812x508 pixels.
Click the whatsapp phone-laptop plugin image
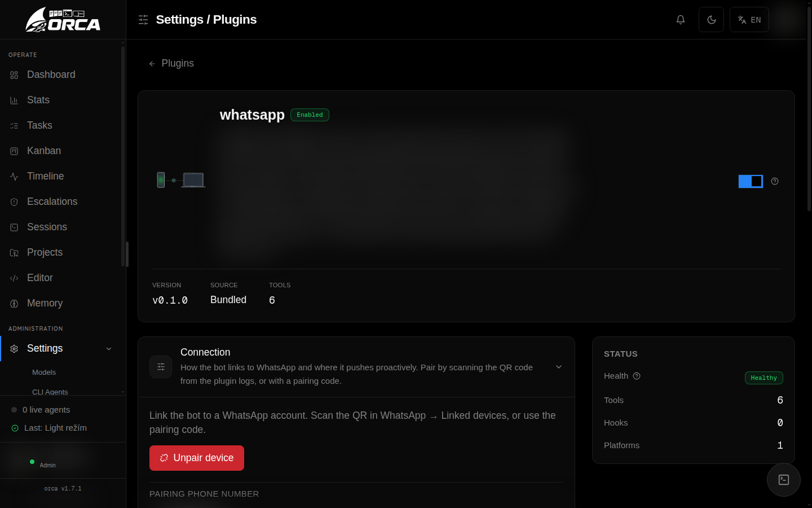pos(181,180)
